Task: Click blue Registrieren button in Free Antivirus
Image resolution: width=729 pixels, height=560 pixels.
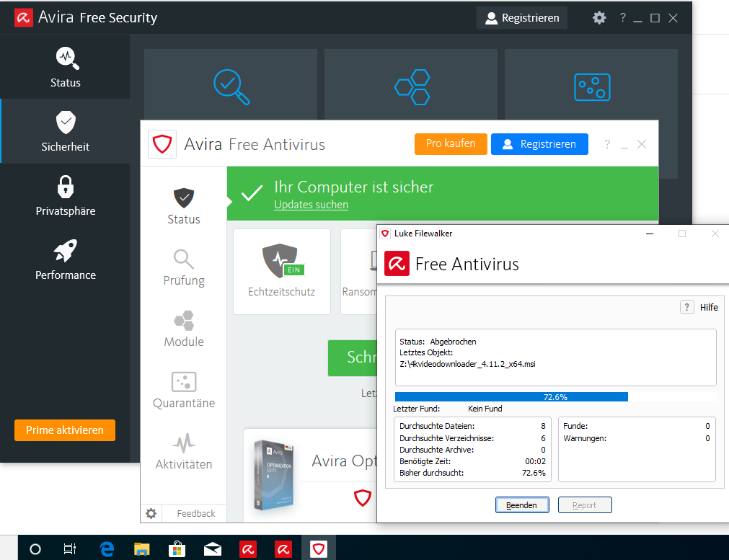Action: [x=539, y=144]
